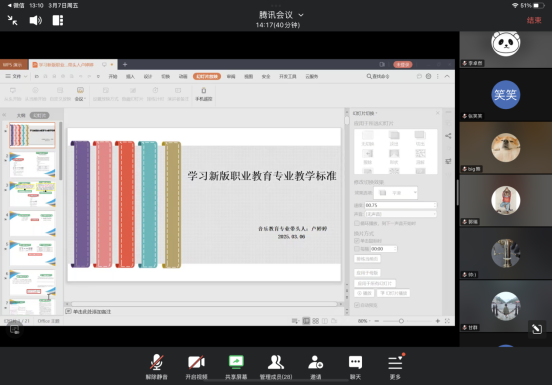This screenshot has width=552, height=386.
Task: Open ribbon settings gear icon
Action: pyautogui.click(x=428, y=76)
